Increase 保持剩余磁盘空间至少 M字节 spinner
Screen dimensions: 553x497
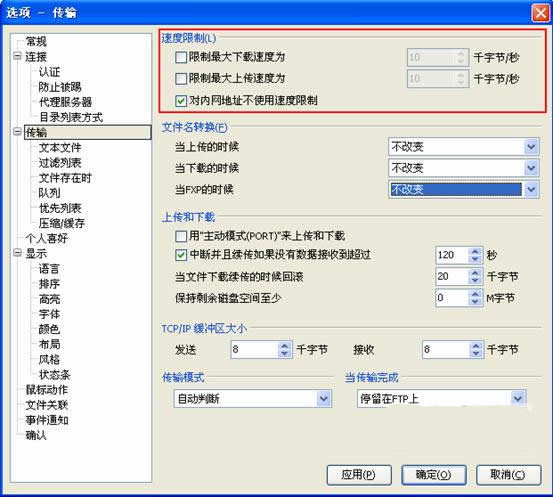pyautogui.click(x=475, y=294)
